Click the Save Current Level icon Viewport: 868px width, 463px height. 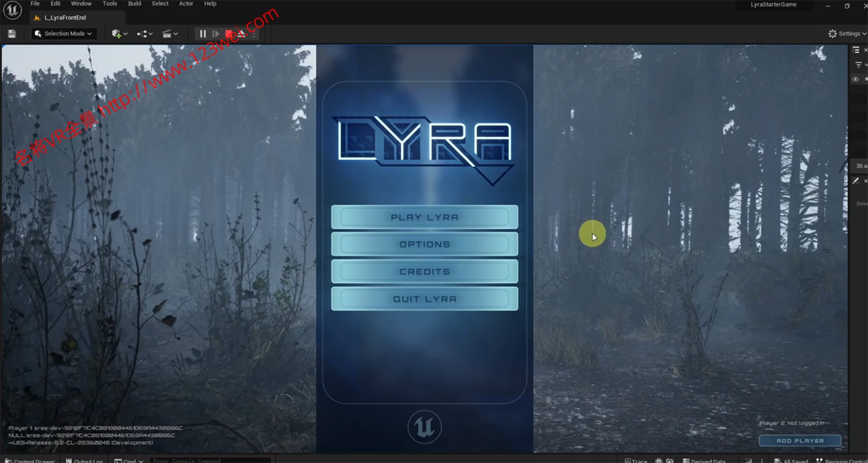click(x=11, y=33)
